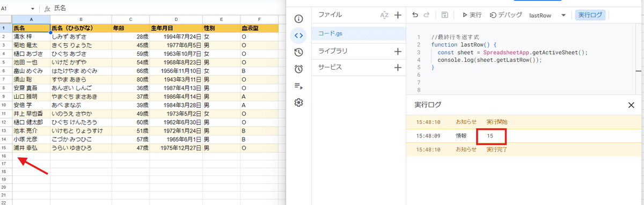Open Project Settings gear icon
644x205 pixels.
(299, 102)
